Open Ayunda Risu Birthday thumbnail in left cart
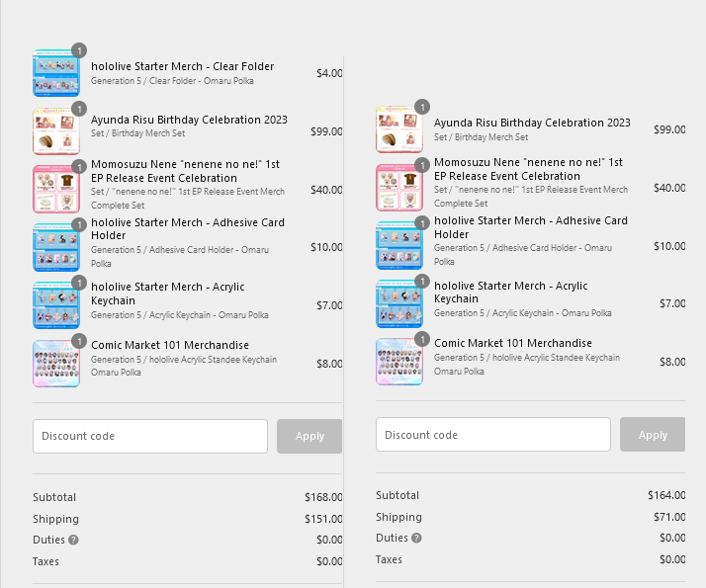The image size is (706, 588). pos(56,130)
